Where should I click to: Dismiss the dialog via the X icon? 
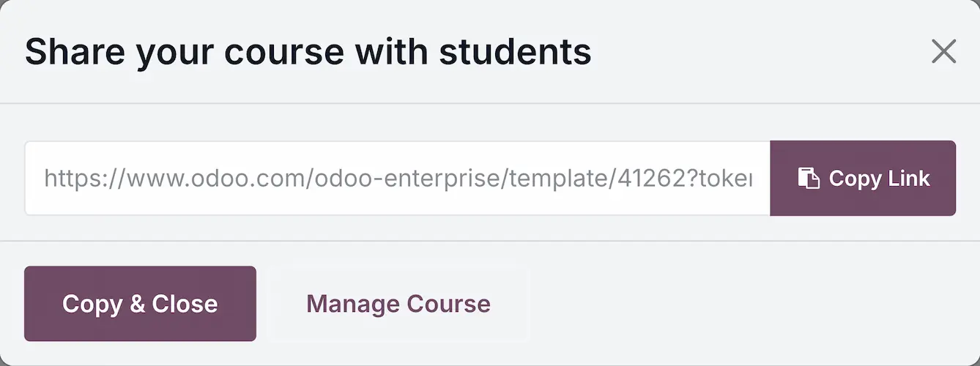pos(943,51)
